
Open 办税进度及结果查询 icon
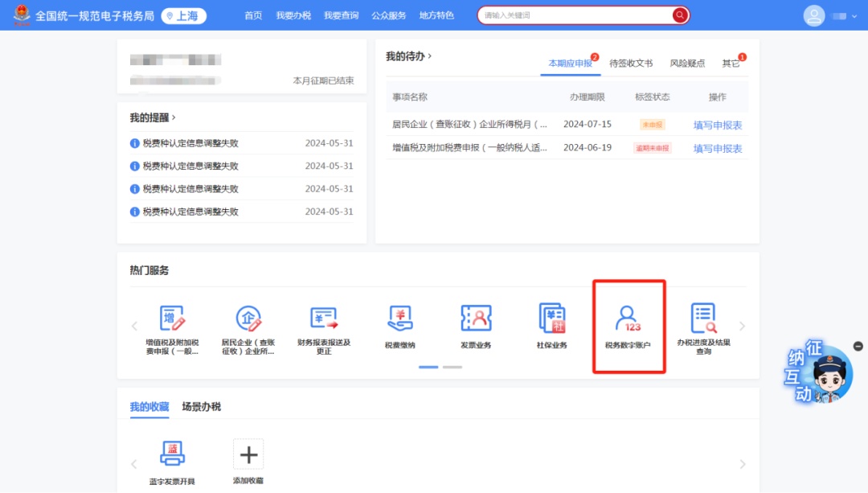[703, 319]
